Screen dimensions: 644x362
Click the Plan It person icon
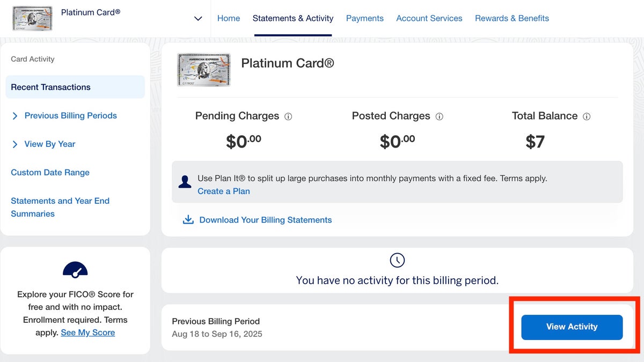tap(185, 182)
